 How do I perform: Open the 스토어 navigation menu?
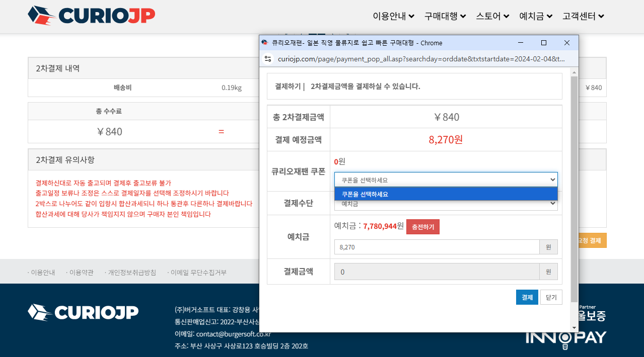(x=492, y=16)
